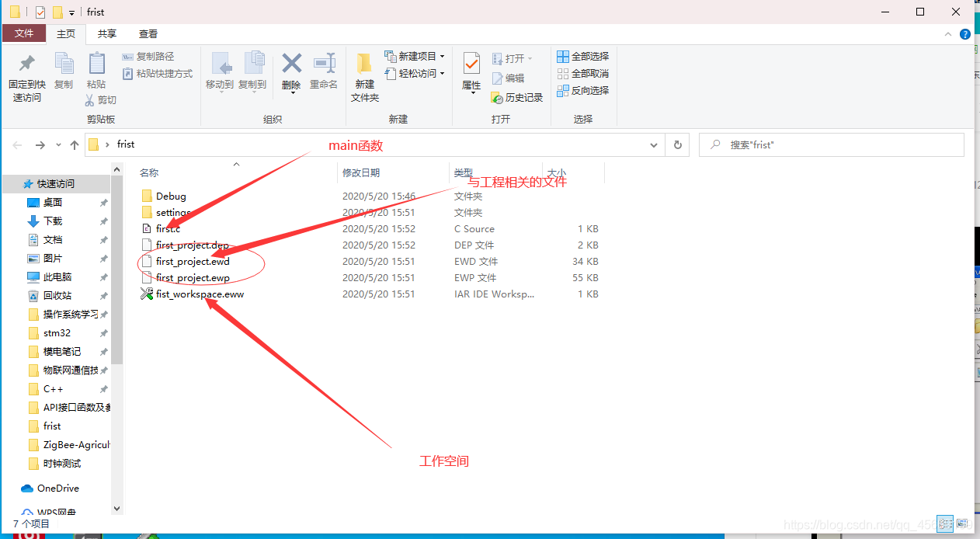This screenshot has width=980, height=539.
Task: Click the Cut scissors icon
Action: coord(90,100)
